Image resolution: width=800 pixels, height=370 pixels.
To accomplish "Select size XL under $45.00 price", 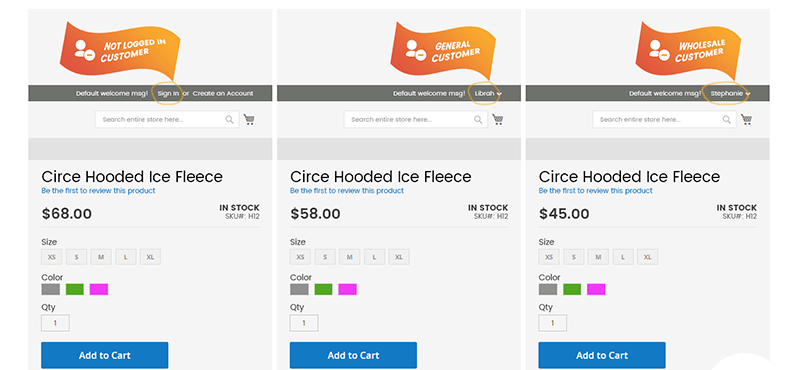I will tap(647, 257).
